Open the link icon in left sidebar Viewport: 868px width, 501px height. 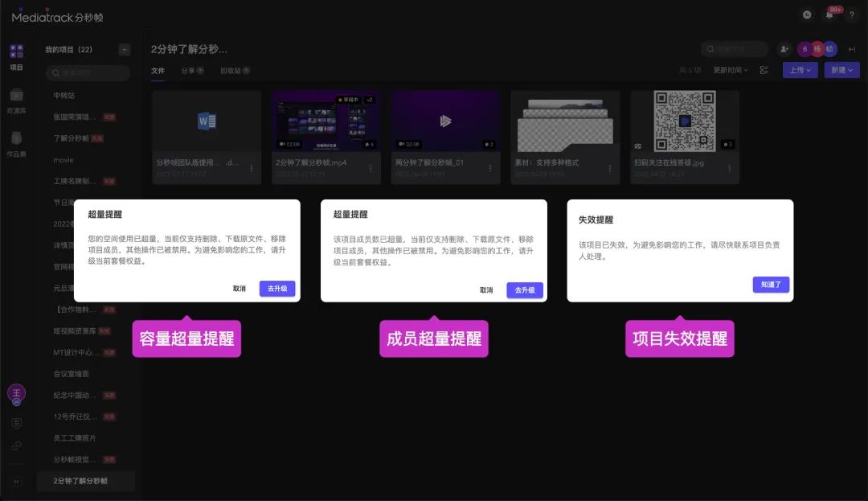16,446
